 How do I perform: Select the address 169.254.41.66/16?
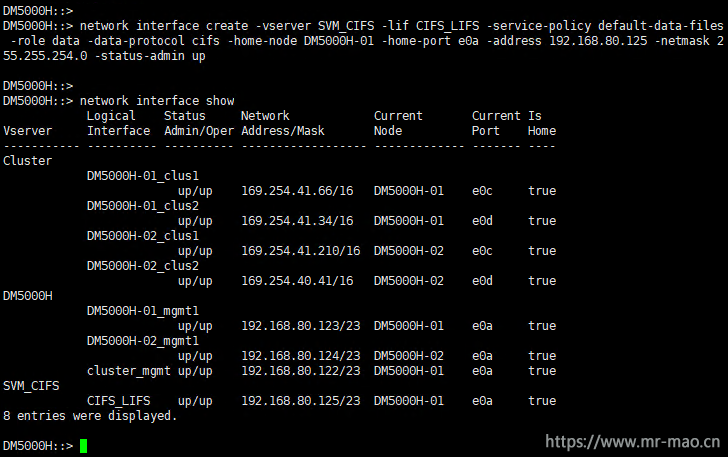(297, 191)
